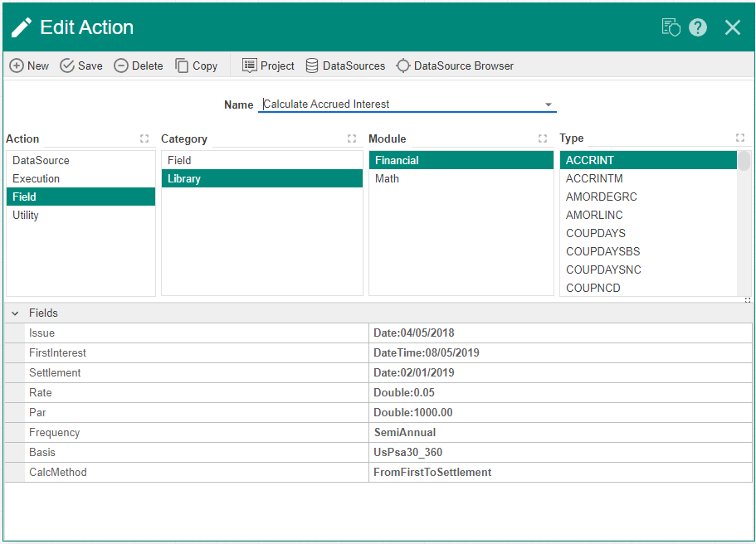756x544 pixels.
Task: Select the Math module
Action: pos(387,178)
